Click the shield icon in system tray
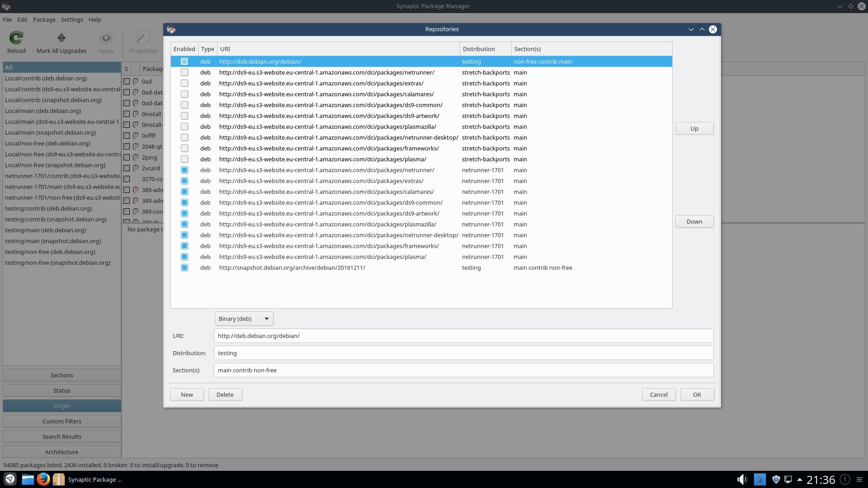This screenshot has height=488, width=868. [776, 479]
